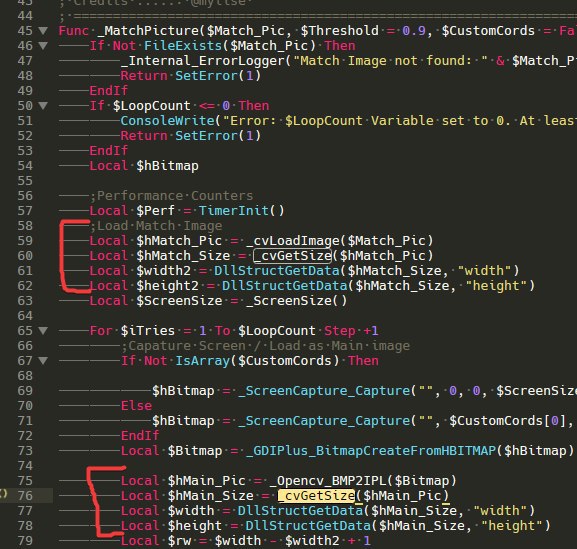Click line number 76 in the gutter
Viewport: 577px width, 549px height.
click(x=25, y=496)
